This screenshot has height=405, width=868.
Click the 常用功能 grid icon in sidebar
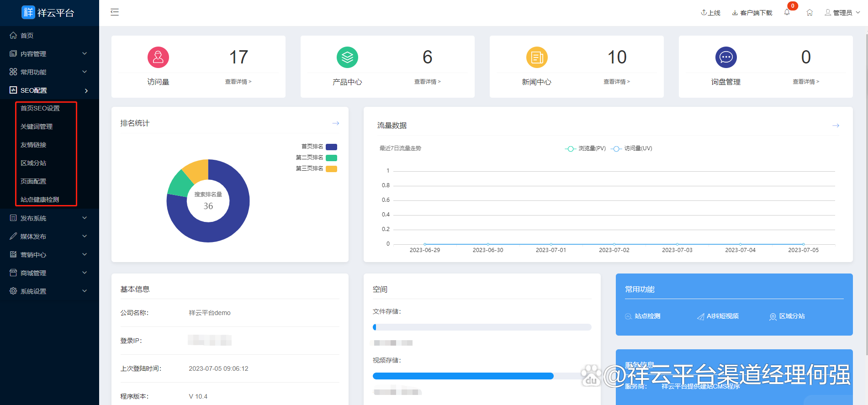pos(13,72)
